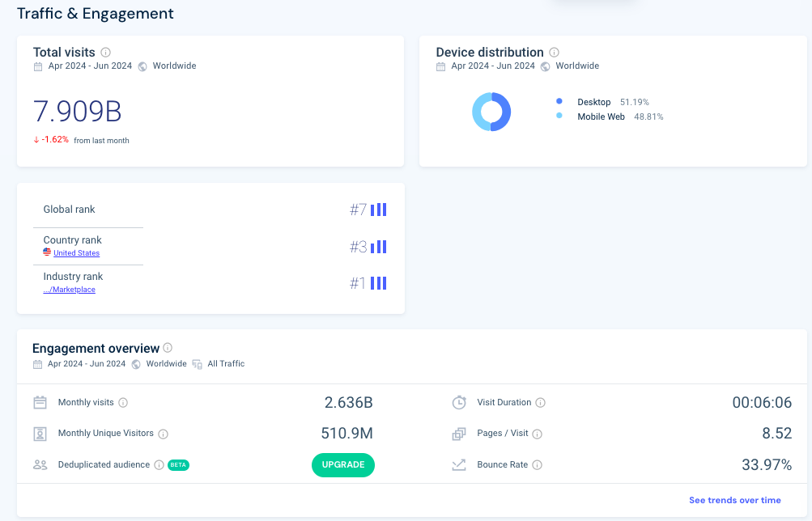
Task: Open the Marketplace industry link
Action: coord(70,290)
